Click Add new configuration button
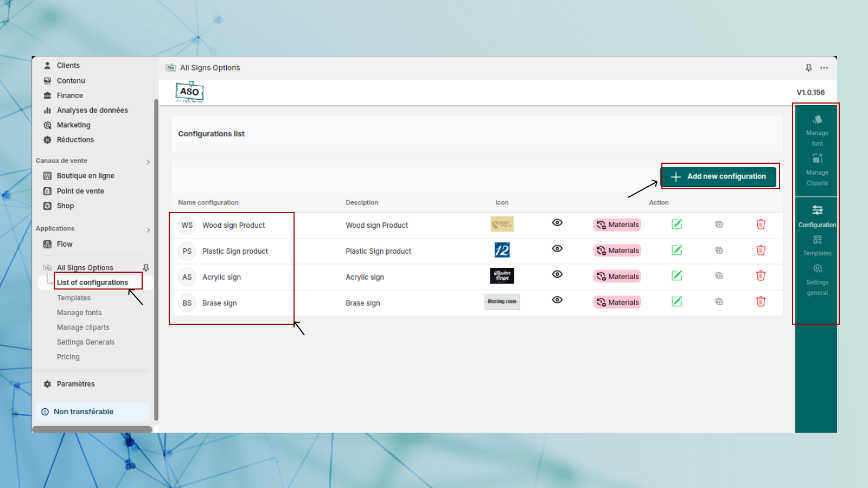This screenshot has height=488, width=868. (719, 177)
